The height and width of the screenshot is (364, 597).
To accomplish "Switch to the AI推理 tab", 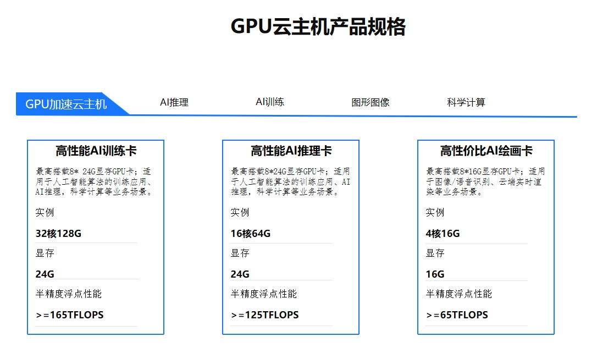I will coord(174,102).
